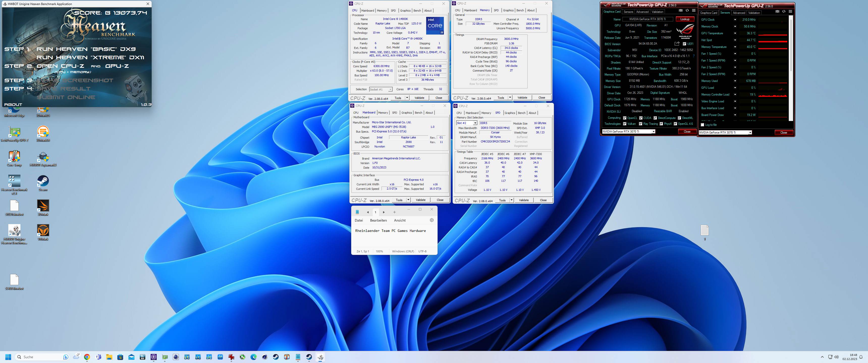Click Submit Online in HWBOT Heaven

[x=66, y=97]
